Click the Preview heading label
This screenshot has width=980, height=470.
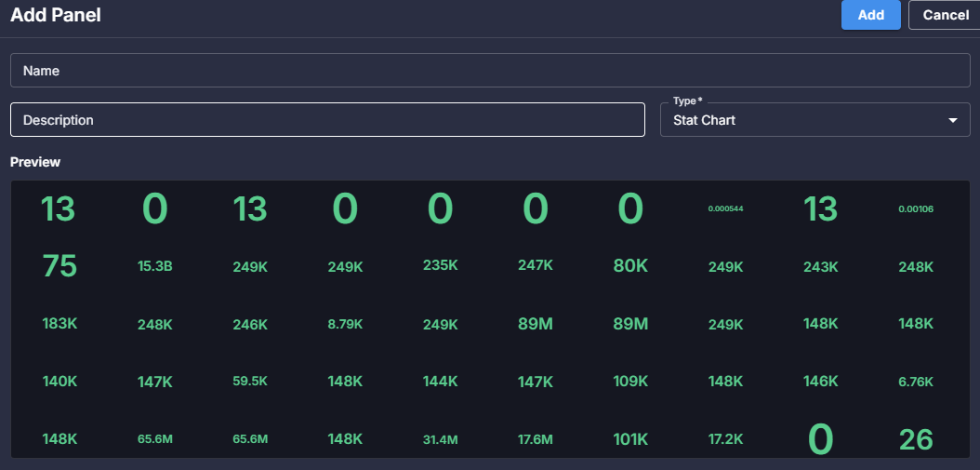[x=35, y=162]
